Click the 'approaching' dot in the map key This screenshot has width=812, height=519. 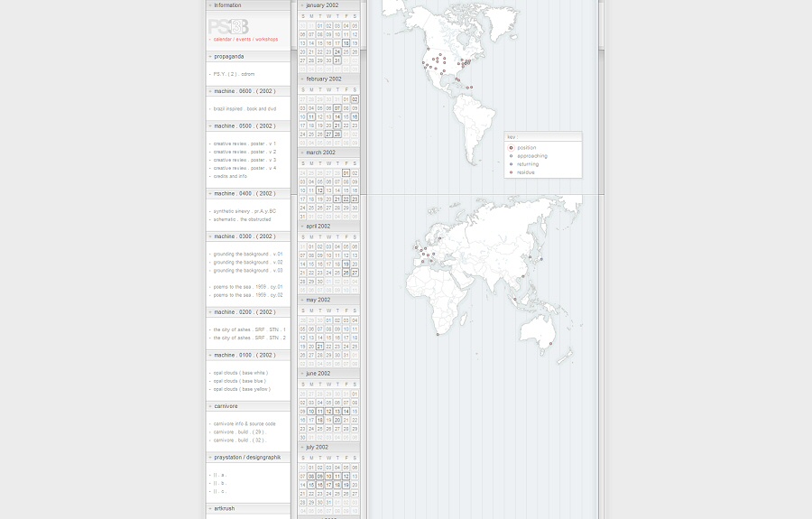(512, 155)
